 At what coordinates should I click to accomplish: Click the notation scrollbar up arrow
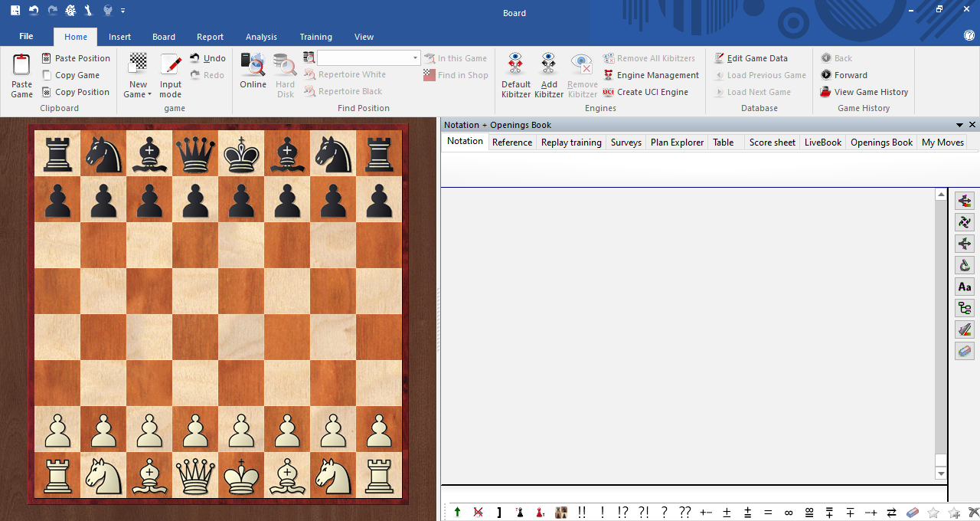[x=942, y=195]
